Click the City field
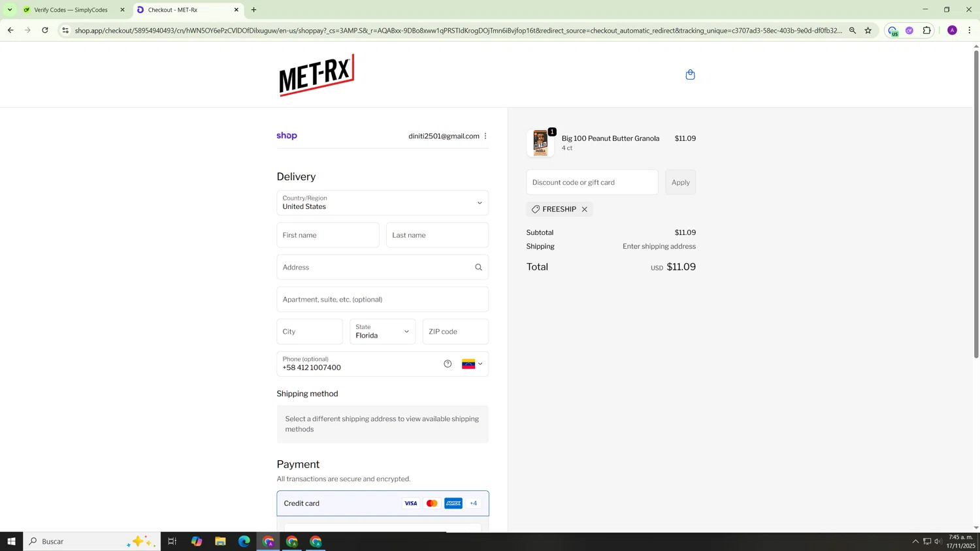The height and width of the screenshot is (551, 980). tap(310, 332)
